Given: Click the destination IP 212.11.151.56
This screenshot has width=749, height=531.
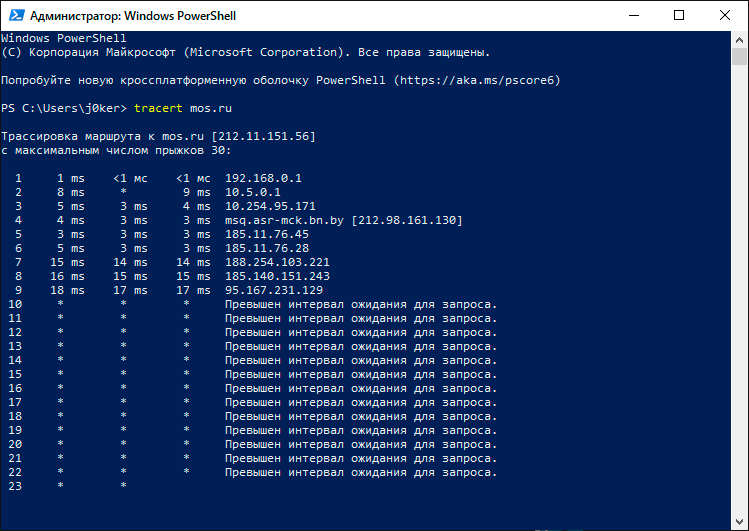Looking at the screenshot, I should [263, 135].
